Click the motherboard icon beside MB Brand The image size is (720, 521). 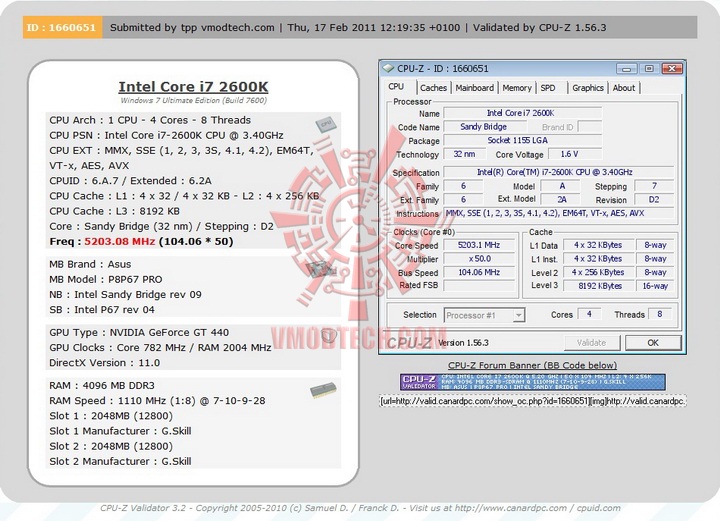321,269
